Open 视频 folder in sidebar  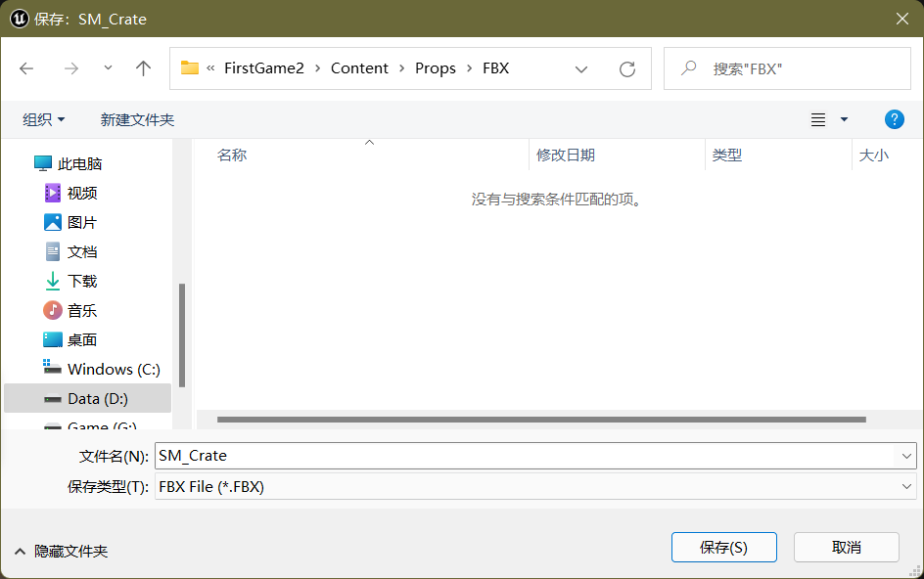(x=70, y=193)
